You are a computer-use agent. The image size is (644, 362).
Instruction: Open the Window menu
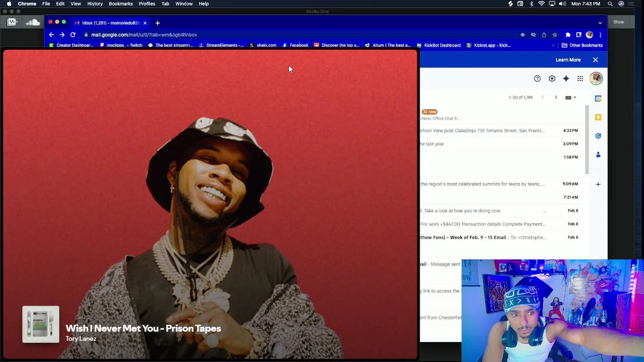184,4
